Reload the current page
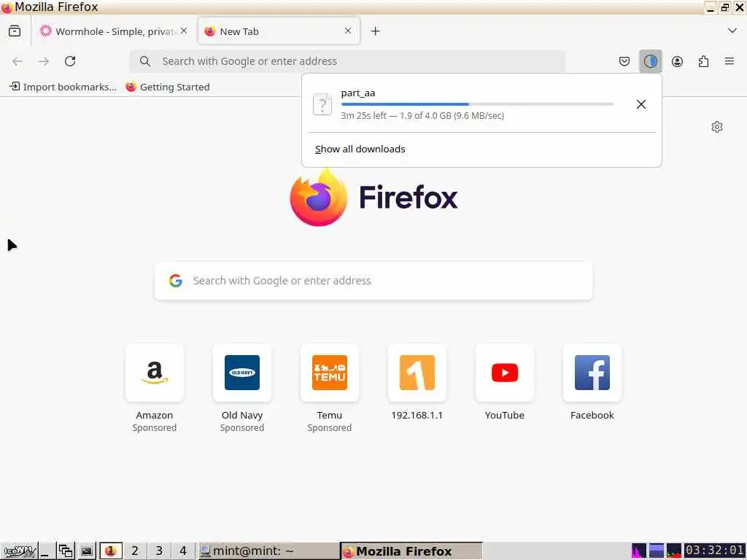747x560 pixels. (x=70, y=61)
